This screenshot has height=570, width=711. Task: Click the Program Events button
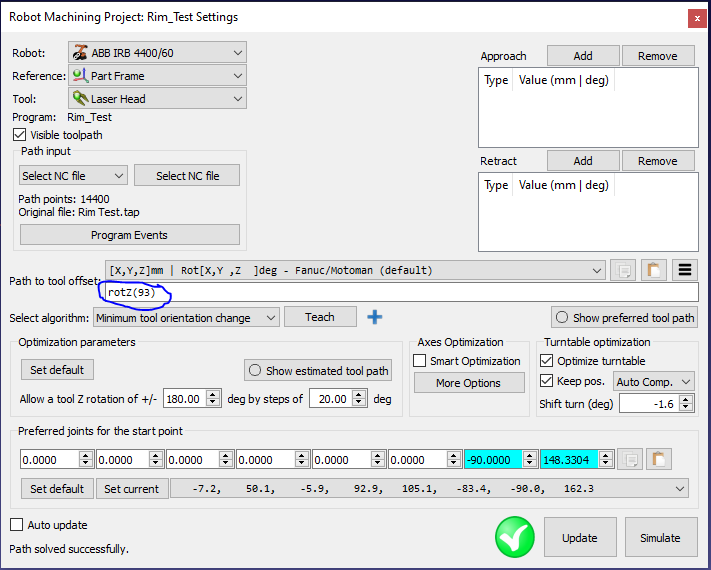[x=130, y=235]
